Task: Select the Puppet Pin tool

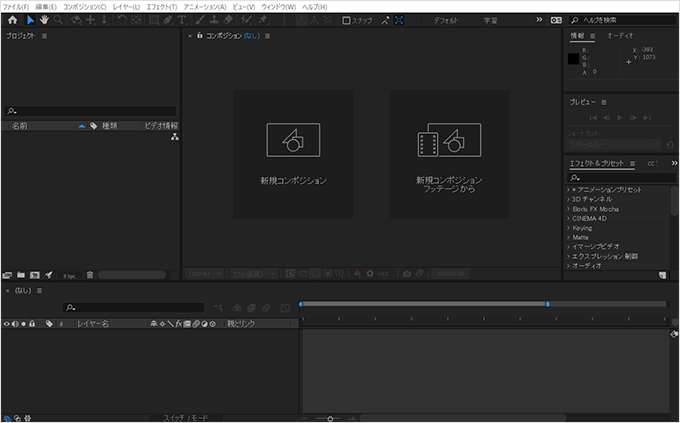Action: (x=263, y=20)
